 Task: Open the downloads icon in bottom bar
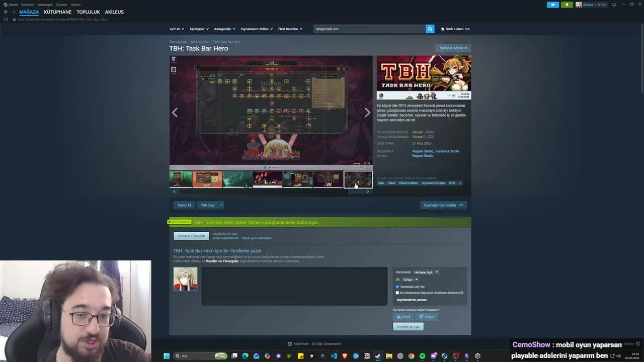(x=290, y=344)
